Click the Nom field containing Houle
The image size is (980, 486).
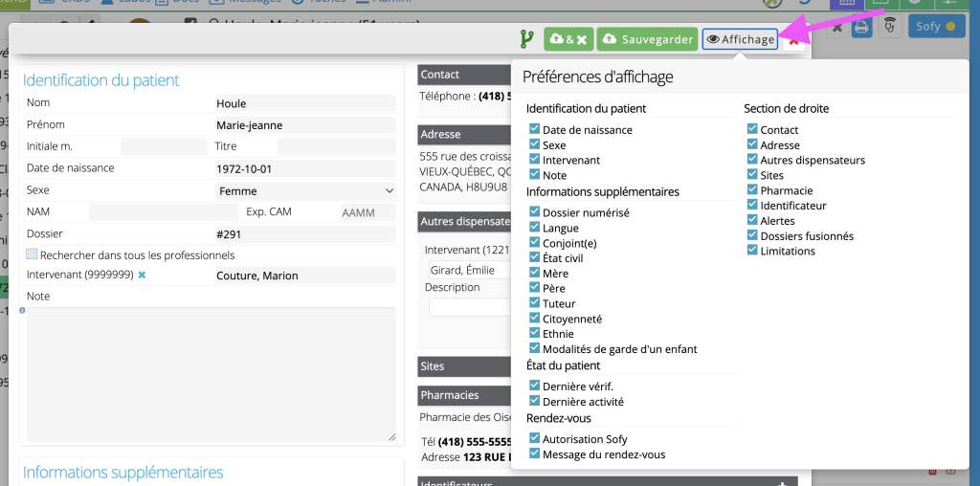[305, 103]
